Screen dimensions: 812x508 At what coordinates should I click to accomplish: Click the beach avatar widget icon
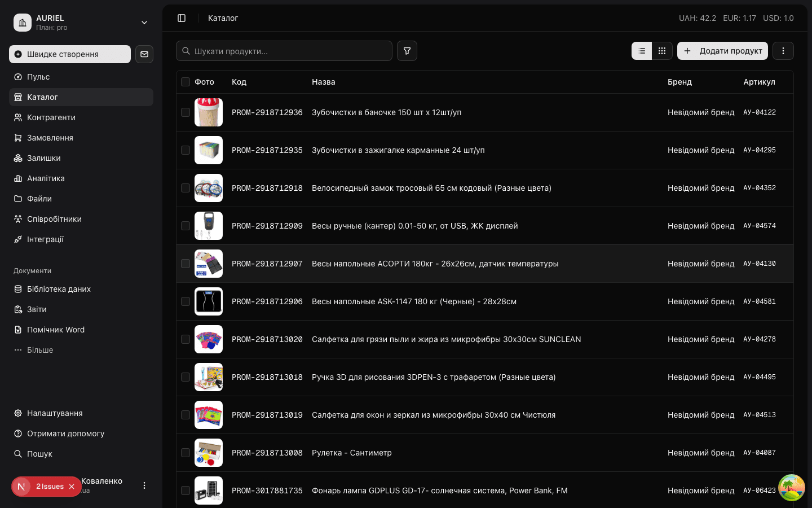(x=792, y=488)
